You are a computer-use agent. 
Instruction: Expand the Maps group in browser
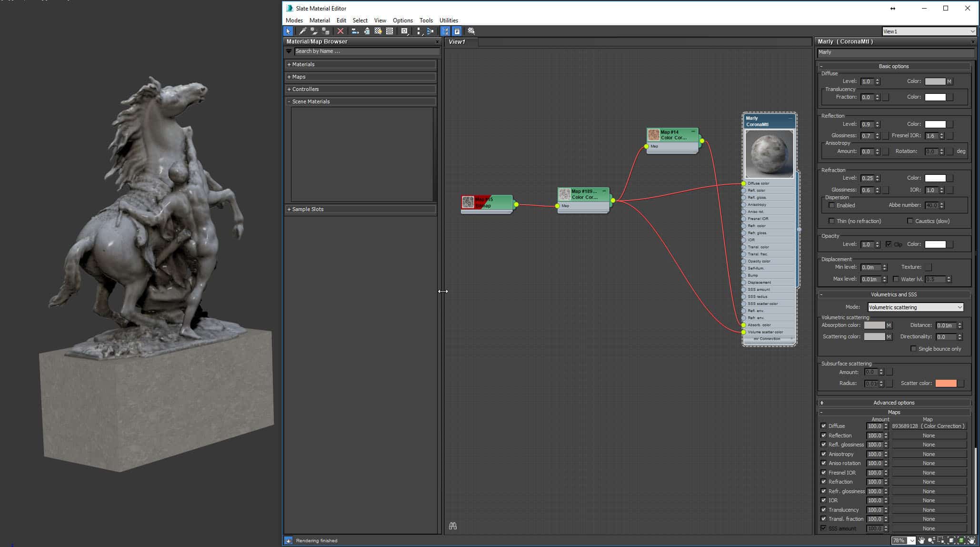(360, 77)
